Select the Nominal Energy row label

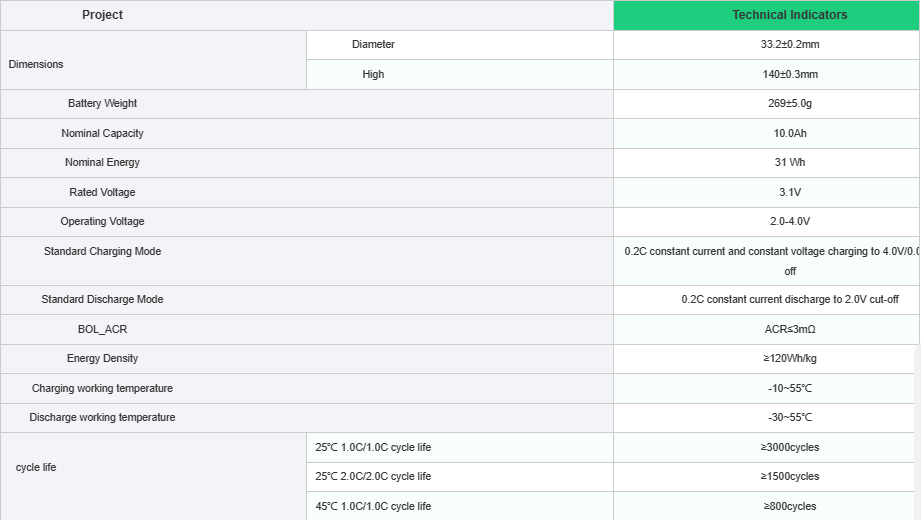pyautogui.click(x=102, y=163)
